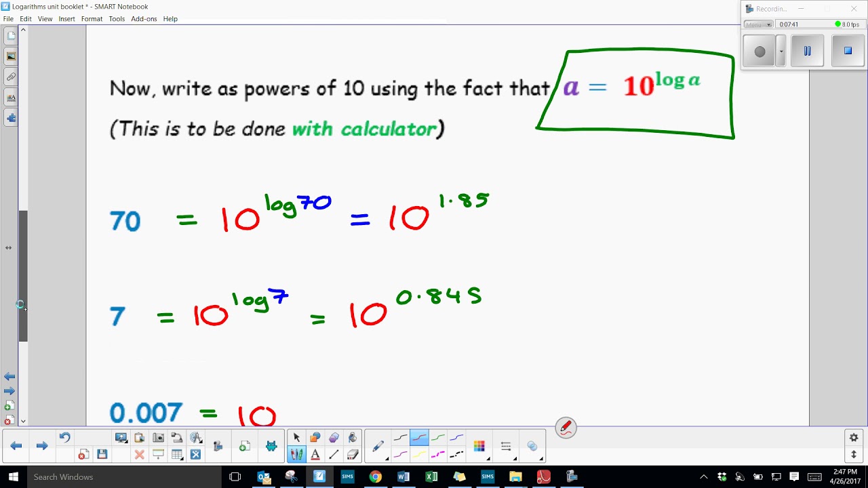Add a new page with green plus
The width and height of the screenshot is (868, 488).
245,445
